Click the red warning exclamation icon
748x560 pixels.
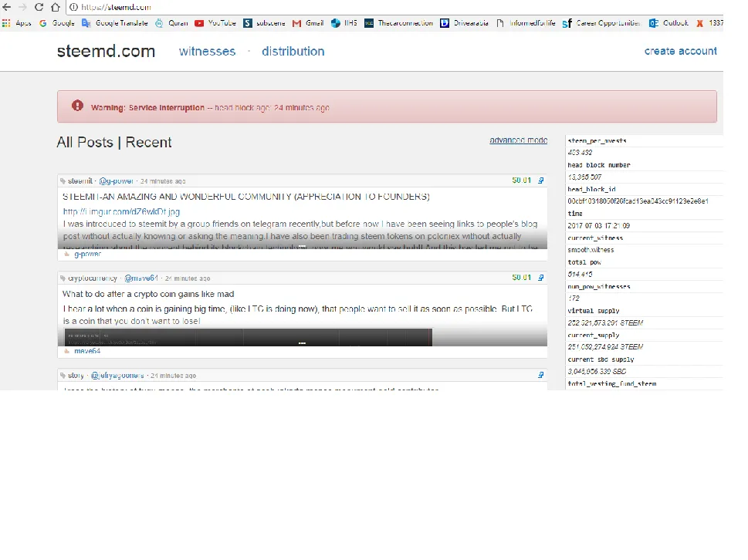(x=77, y=106)
